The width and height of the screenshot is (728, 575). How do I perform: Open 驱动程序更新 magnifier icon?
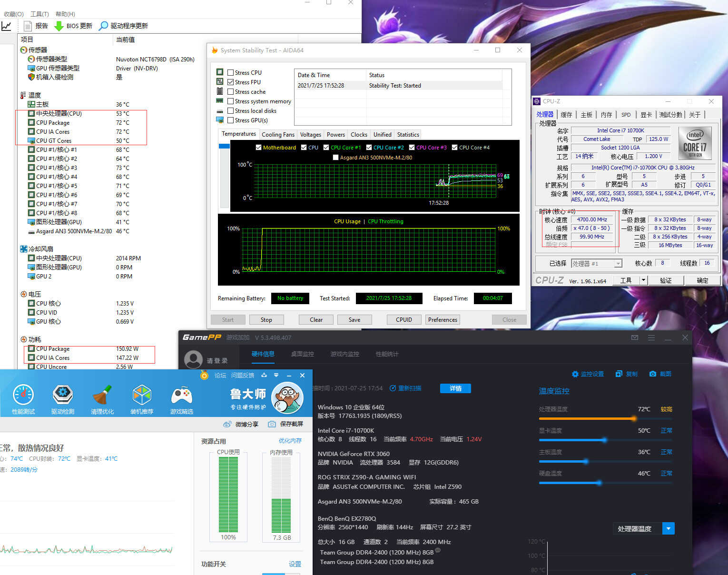103,26
